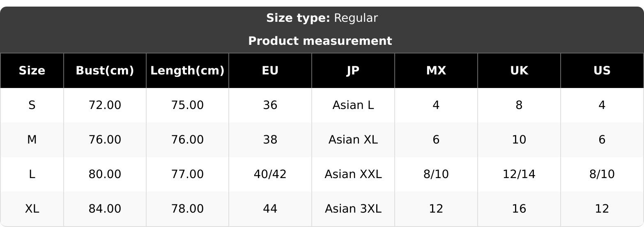Screen dimensions: 644x227
Task: Click the Asian 3XL cell
Action: (x=353, y=209)
